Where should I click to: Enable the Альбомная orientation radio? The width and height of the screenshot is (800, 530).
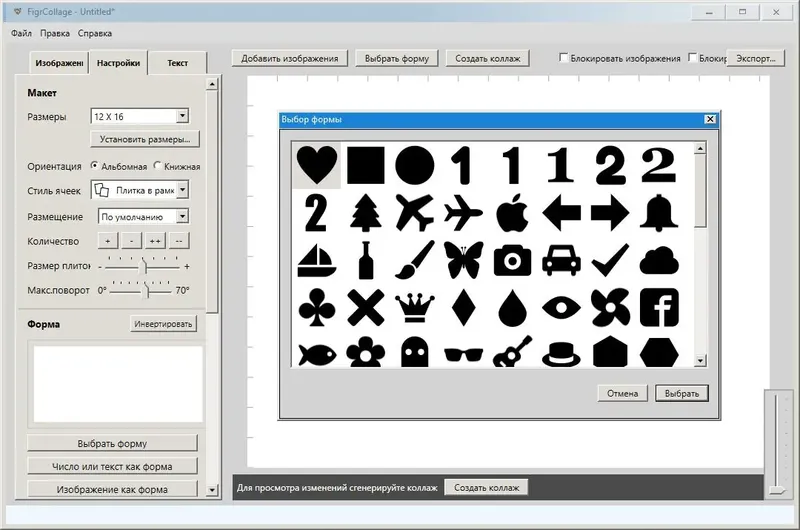[94, 166]
